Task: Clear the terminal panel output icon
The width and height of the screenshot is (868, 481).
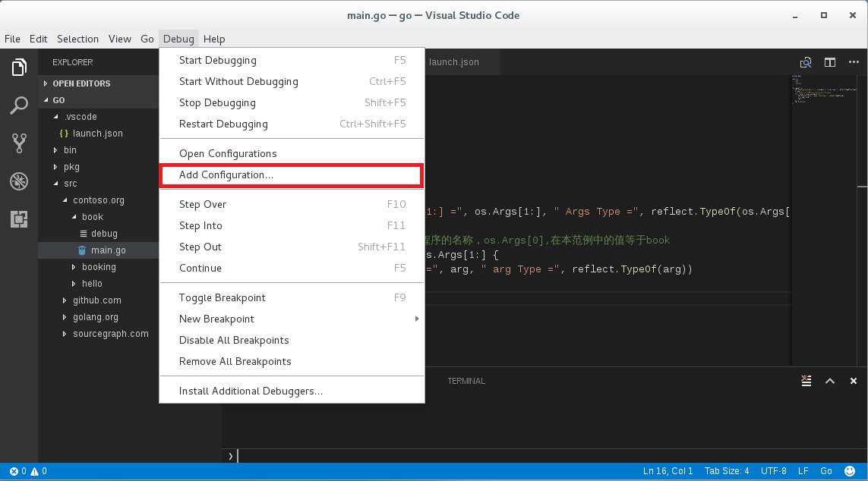Action: coord(806,381)
